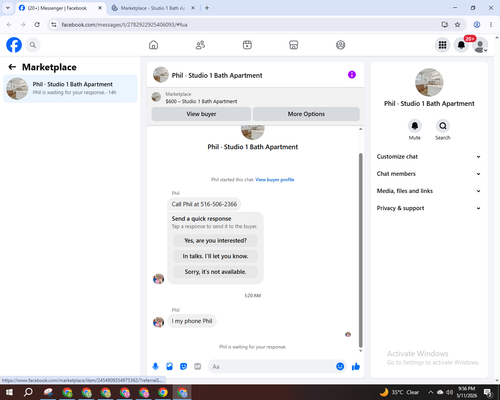Send quick response 'Yes, are you interested?'
The height and width of the screenshot is (400, 500).
point(215,240)
